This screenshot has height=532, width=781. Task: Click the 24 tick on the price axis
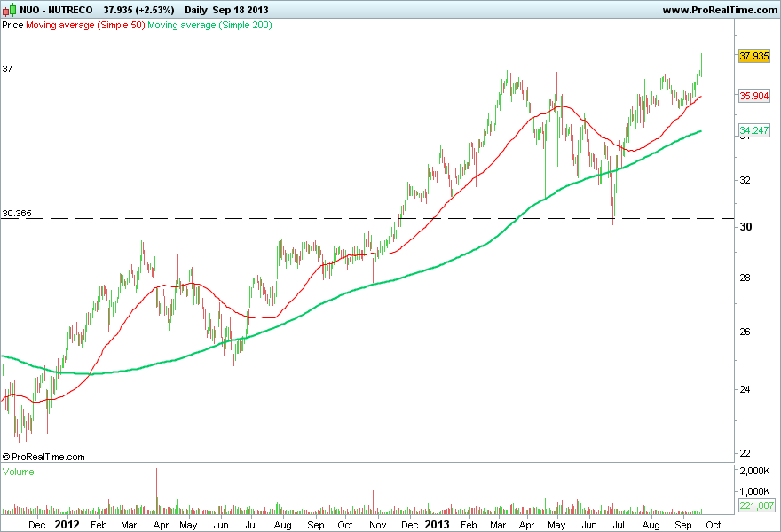[745, 389]
